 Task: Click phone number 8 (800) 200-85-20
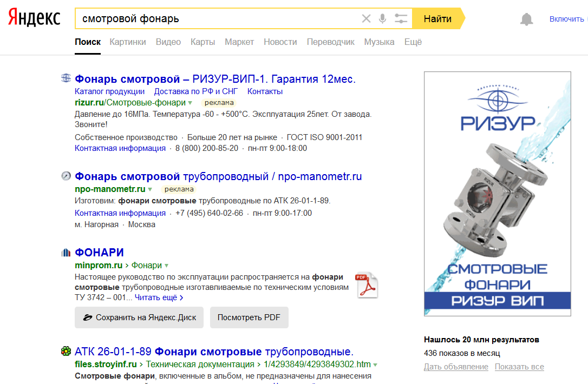click(x=207, y=148)
